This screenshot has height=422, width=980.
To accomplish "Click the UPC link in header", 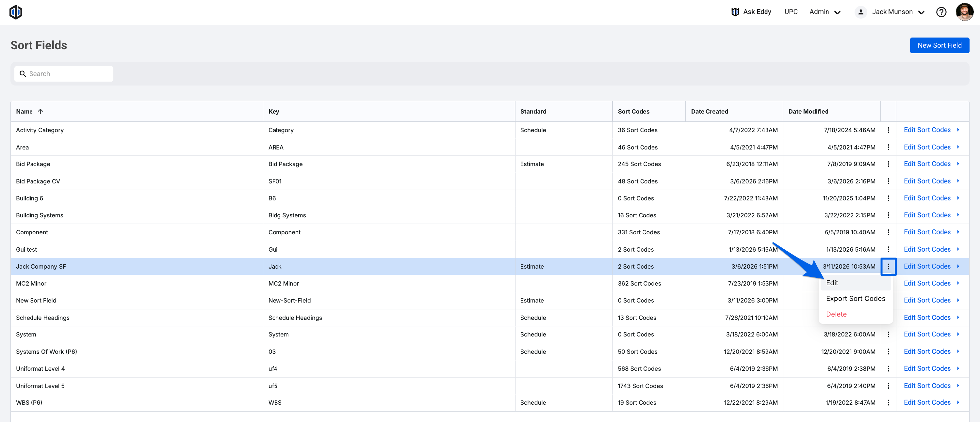I will [791, 12].
